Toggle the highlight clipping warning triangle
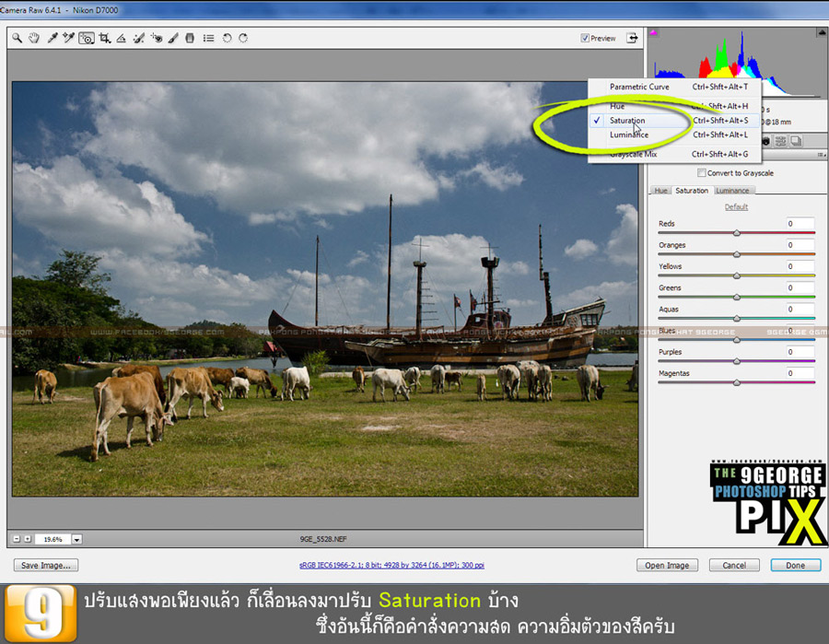This screenshot has width=829, height=644. pyautogui.click(x=823, y=33)
